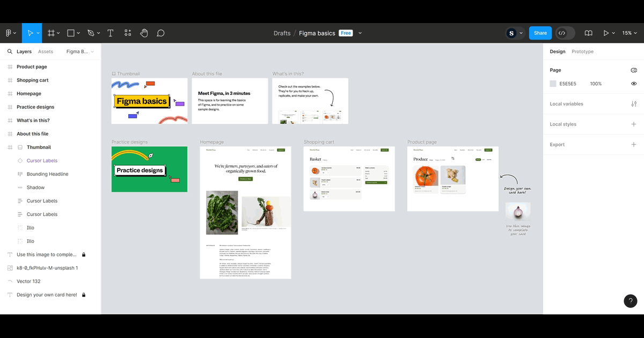Open the search icon in Layers panel
The image size is (644, 338).
[10, 52]
